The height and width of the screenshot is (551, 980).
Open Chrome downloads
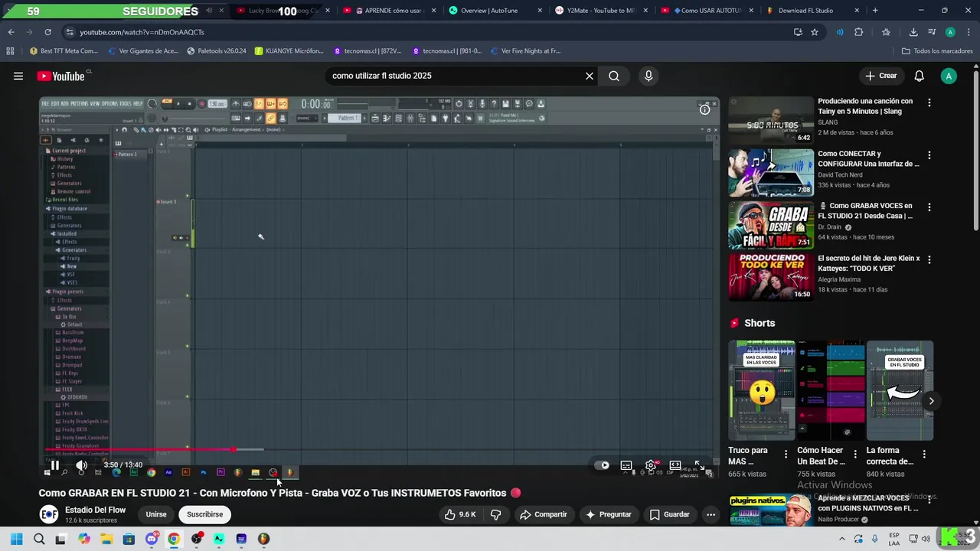(913, 32)
